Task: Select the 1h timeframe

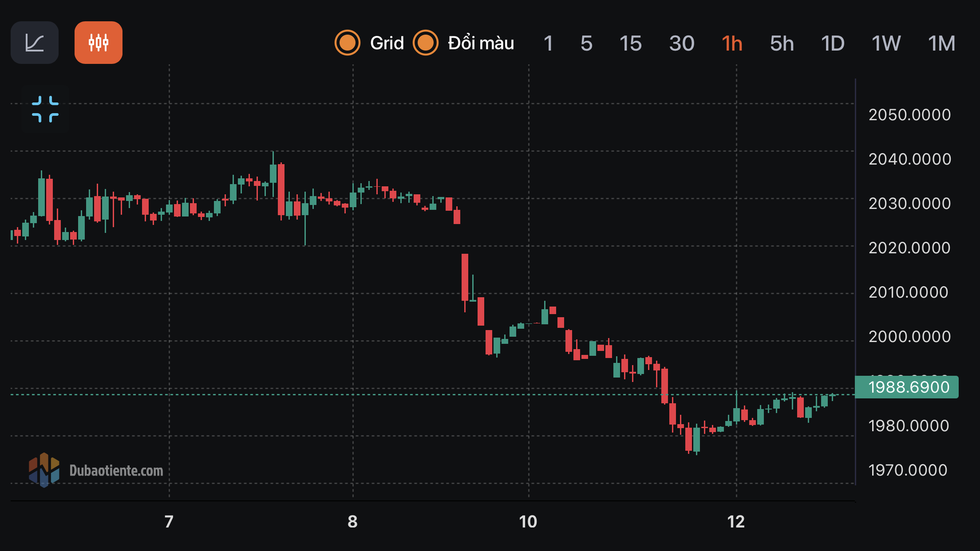Action: tap(732, 43)
